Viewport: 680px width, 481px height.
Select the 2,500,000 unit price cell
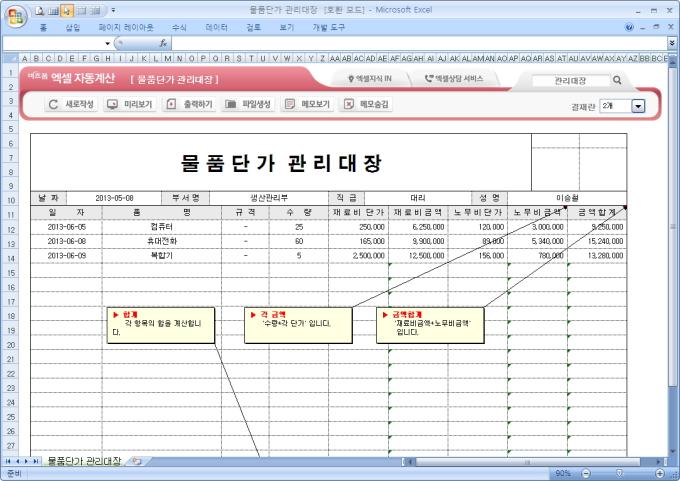359,255
